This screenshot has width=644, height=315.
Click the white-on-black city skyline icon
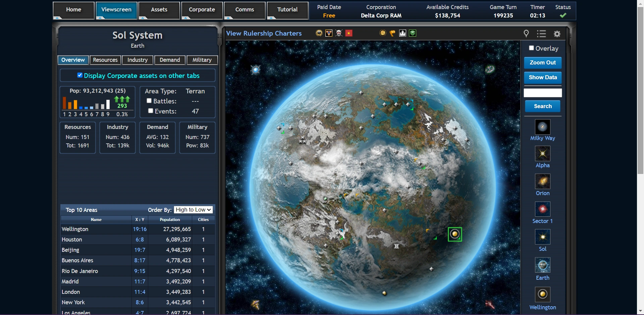(x=402, y=33)
